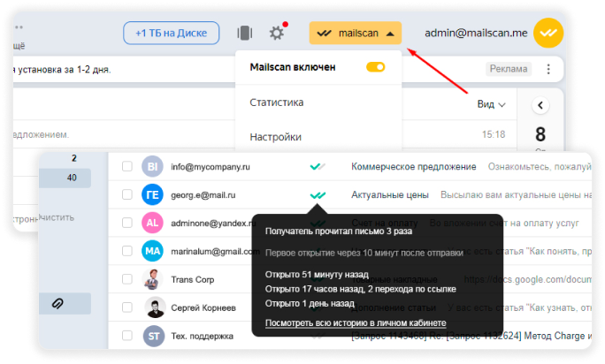Click the Trans Corp sender avatar
This screenshot has width=605, height=364.
coord(151,279)
